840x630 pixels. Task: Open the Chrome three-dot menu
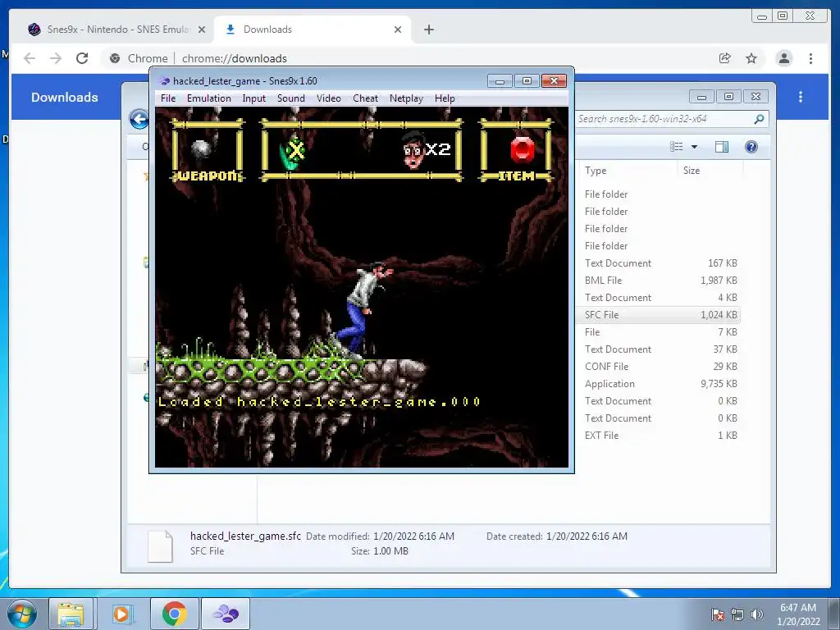pos(810,58)
